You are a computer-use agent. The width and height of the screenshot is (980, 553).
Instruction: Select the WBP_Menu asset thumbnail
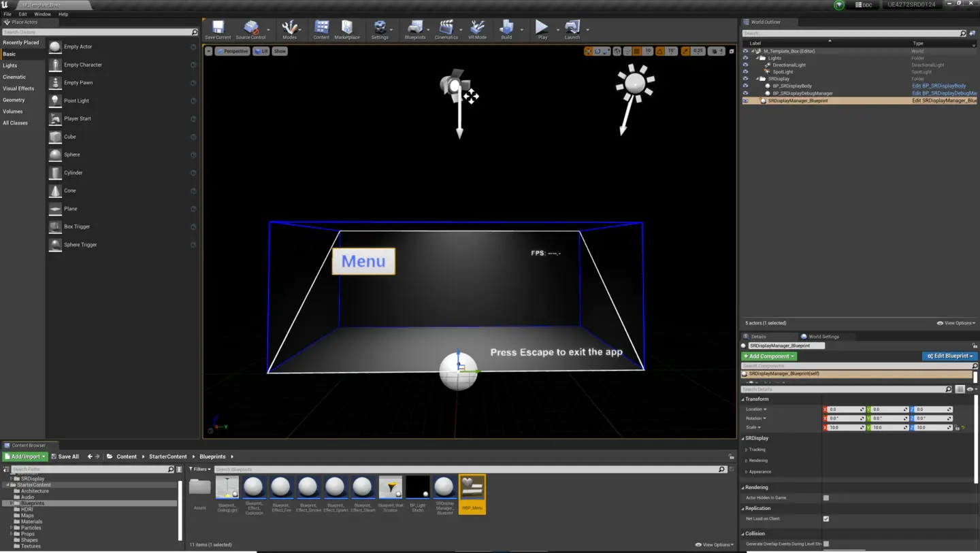tap(472, 487)
